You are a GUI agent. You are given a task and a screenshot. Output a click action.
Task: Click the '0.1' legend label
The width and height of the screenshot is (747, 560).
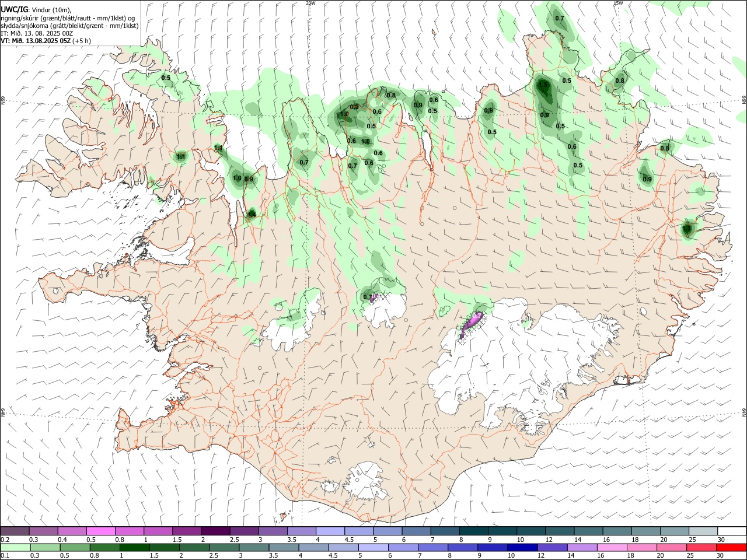(x=5, y=556)
